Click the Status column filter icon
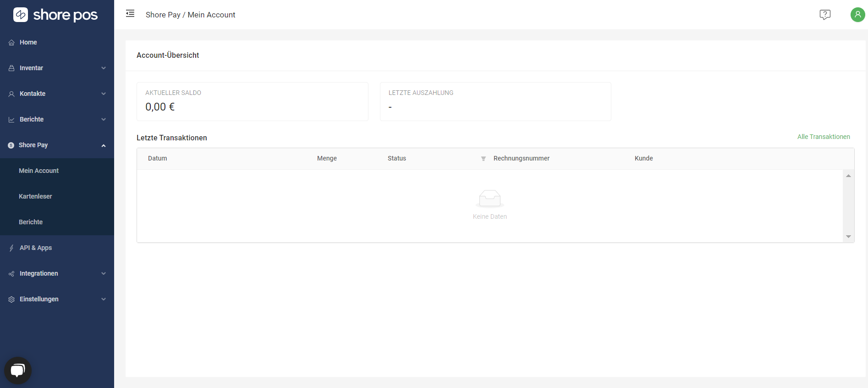 point(483,159)
